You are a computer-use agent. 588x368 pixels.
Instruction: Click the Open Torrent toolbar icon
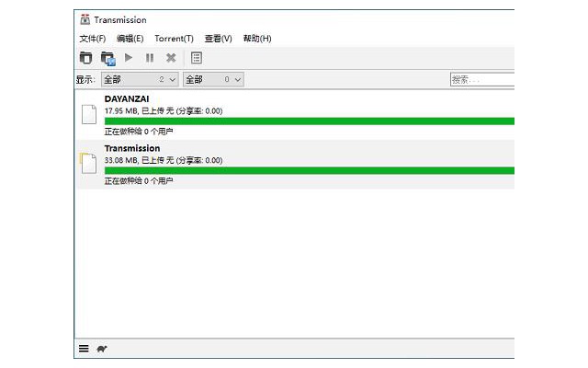(x=85, y=58)
